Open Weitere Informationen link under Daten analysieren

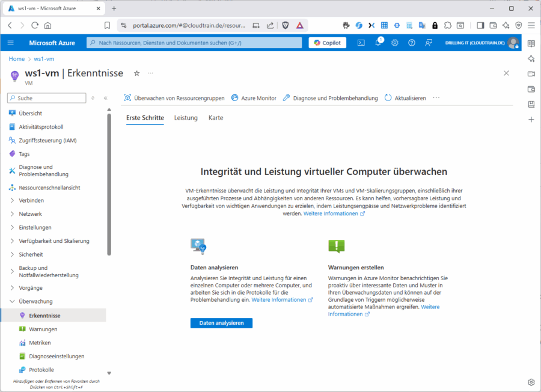[x=283, y=300]
